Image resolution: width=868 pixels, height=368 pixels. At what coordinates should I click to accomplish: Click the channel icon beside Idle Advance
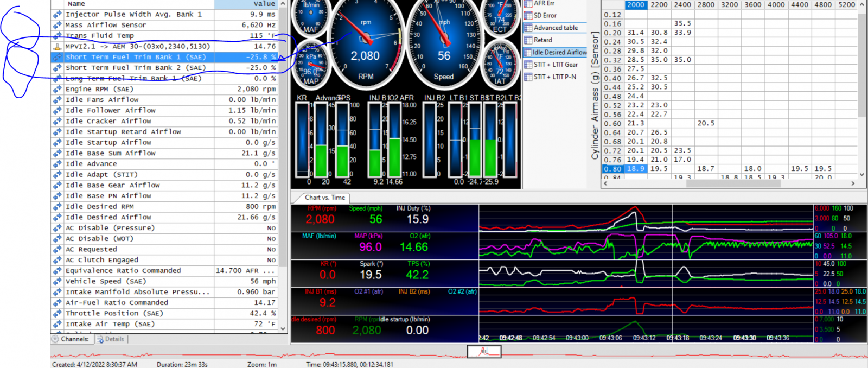(57, 164)
